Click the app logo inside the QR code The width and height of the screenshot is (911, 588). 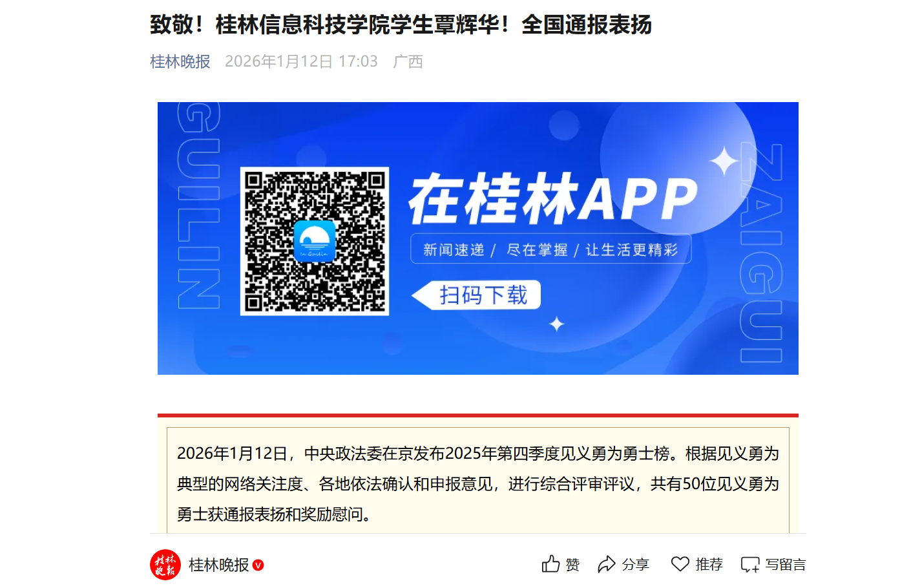point(315,241)
